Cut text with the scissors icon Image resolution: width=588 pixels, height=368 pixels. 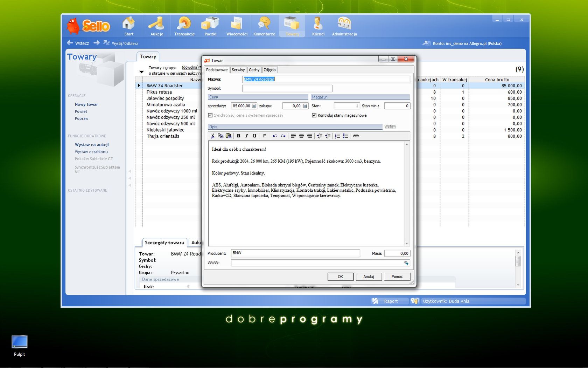[x=212, y=136]
